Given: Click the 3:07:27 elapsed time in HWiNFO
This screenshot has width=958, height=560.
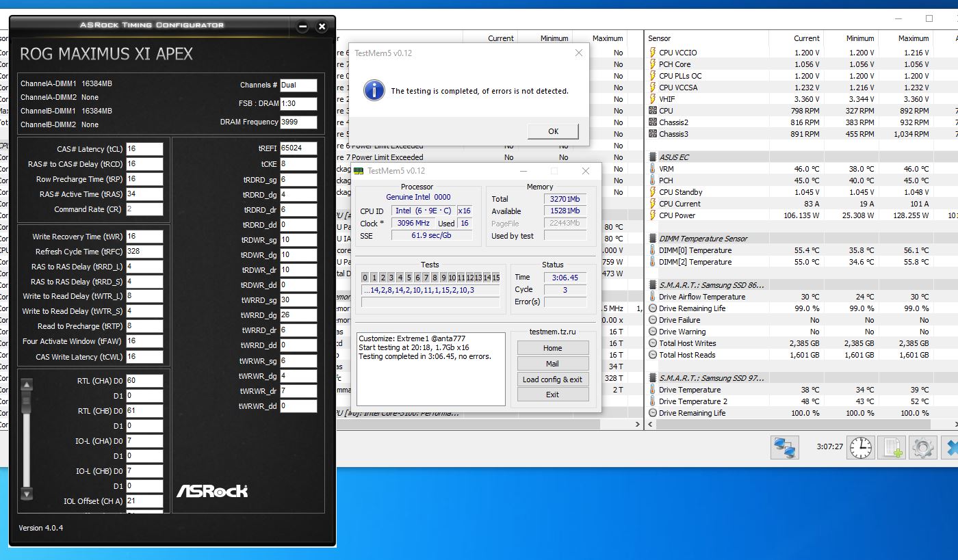Looking at the screenshot, I should point(829,447).
